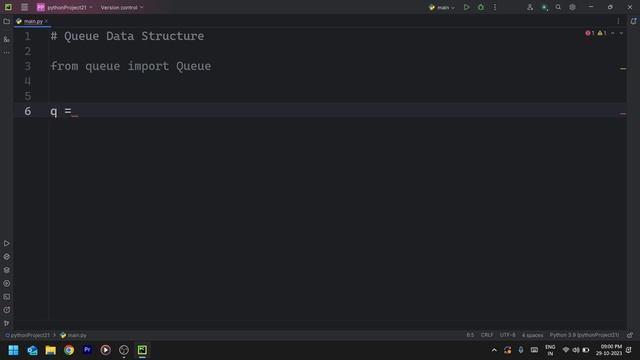This screenshot has height=360, width=640.
Task: Open IDE settings gear icon
Action: point(572,7)
